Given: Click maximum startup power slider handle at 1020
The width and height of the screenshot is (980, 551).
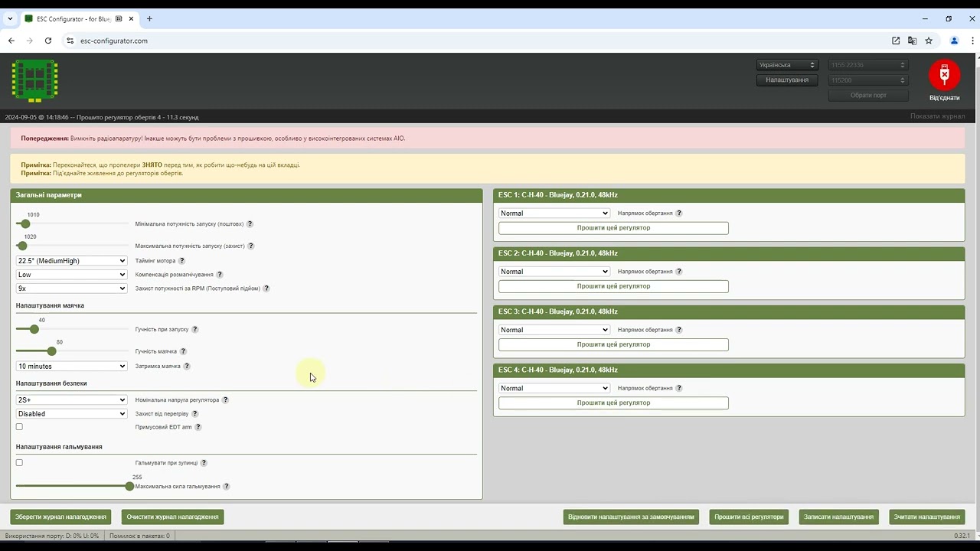Looking at the screenshot, I should coord(22,246).
